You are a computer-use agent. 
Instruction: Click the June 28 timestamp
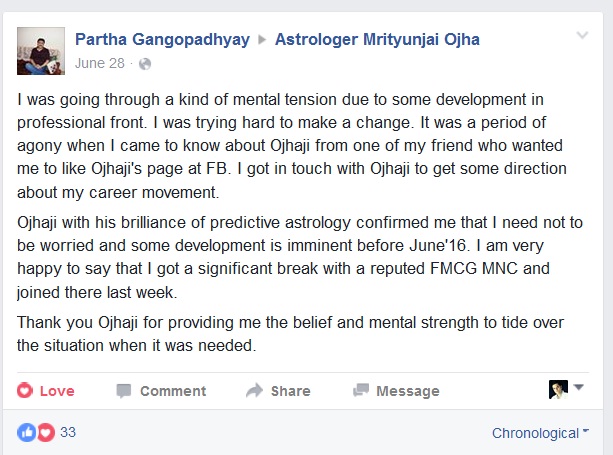[x=100, y=63]
